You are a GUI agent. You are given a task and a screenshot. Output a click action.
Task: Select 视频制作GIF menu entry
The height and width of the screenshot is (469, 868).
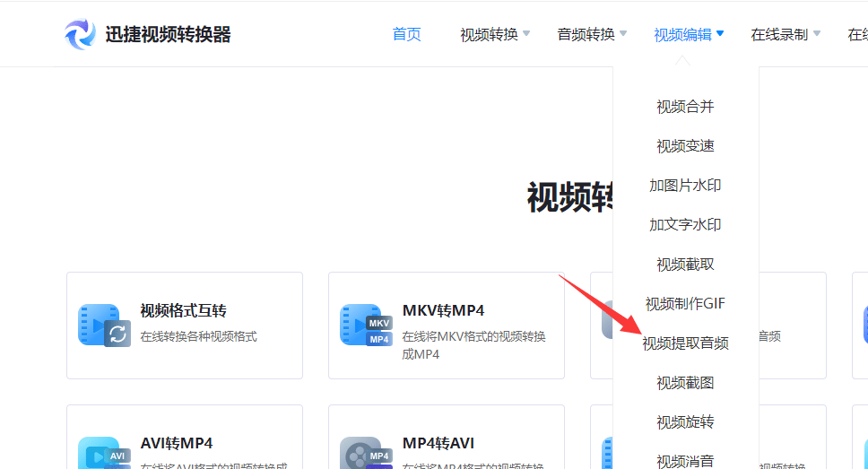(685, 303)
